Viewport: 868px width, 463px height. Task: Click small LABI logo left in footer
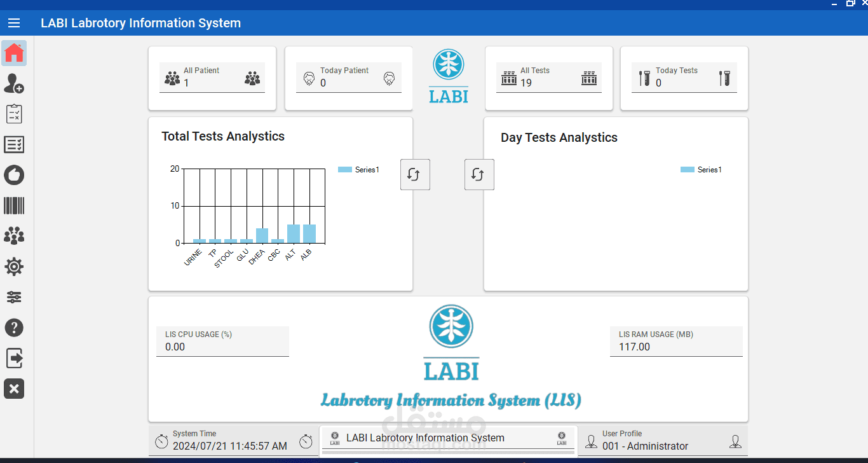point(335,438)
